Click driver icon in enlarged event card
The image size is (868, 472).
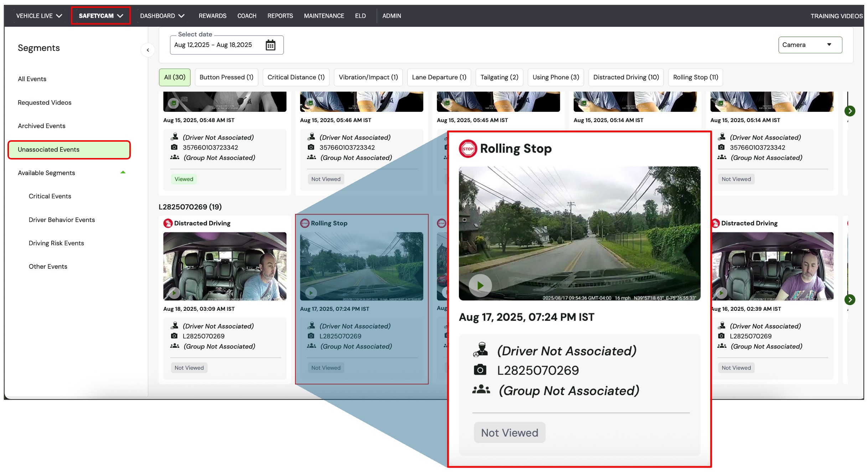tap(480, 350)
